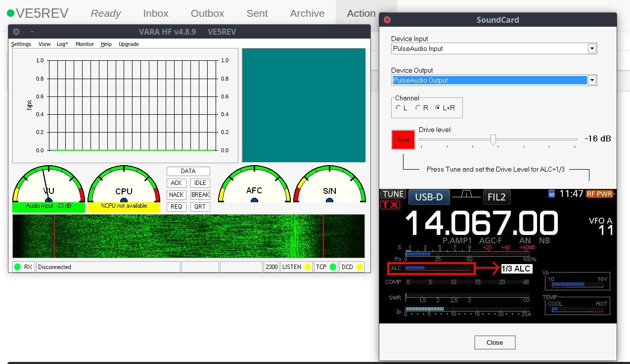Open the Log* menu in VARA HF
Screen dimensions: 630x364
(x=62, y=44)
